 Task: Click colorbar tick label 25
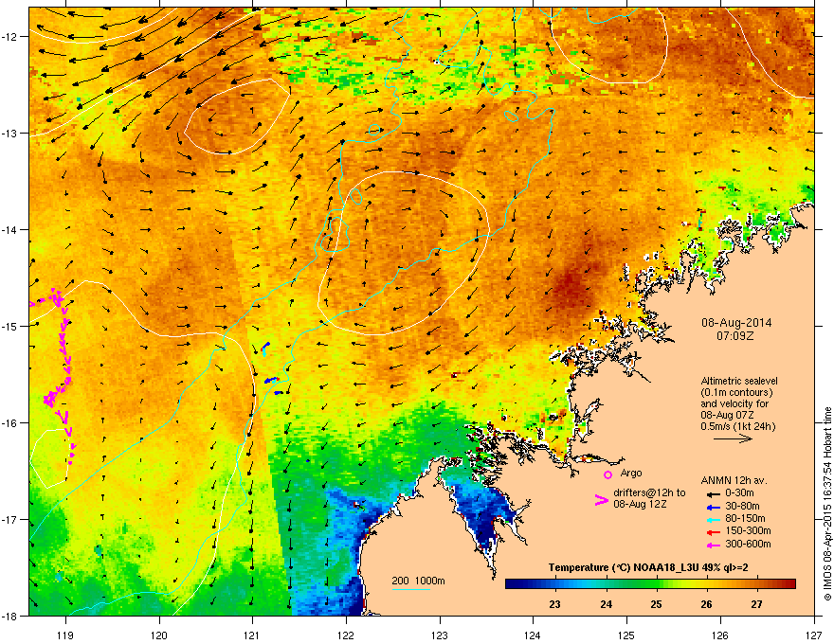[656, 604]
